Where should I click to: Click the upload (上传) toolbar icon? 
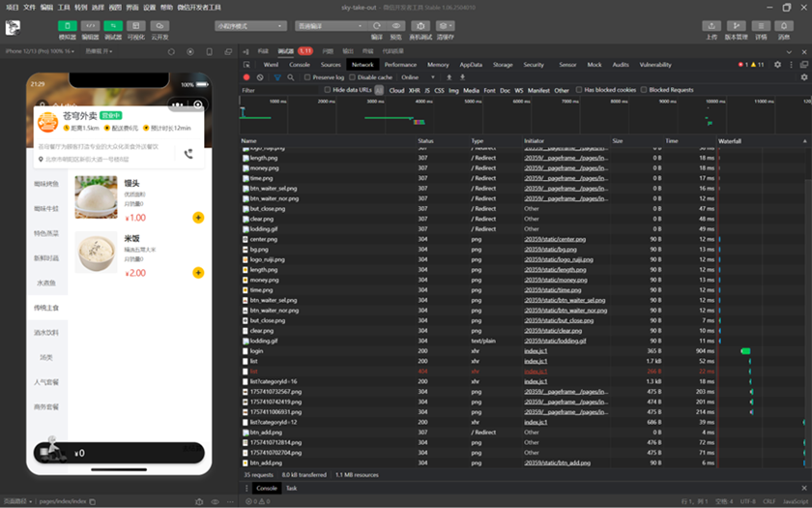[711, 26]
